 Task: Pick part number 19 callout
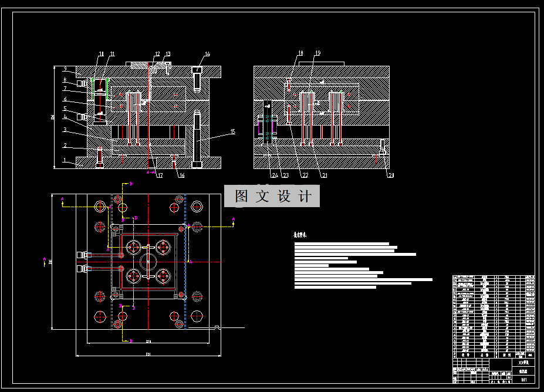click(x=318, y=53)
